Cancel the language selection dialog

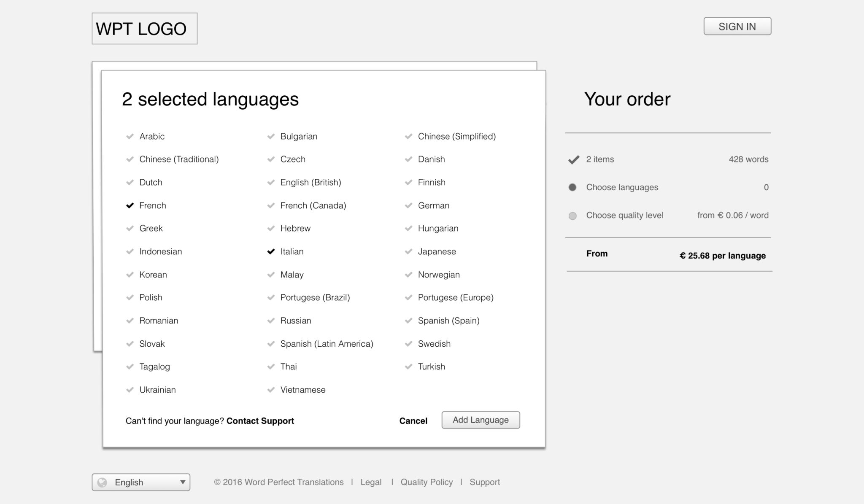[x=413, y=421]
